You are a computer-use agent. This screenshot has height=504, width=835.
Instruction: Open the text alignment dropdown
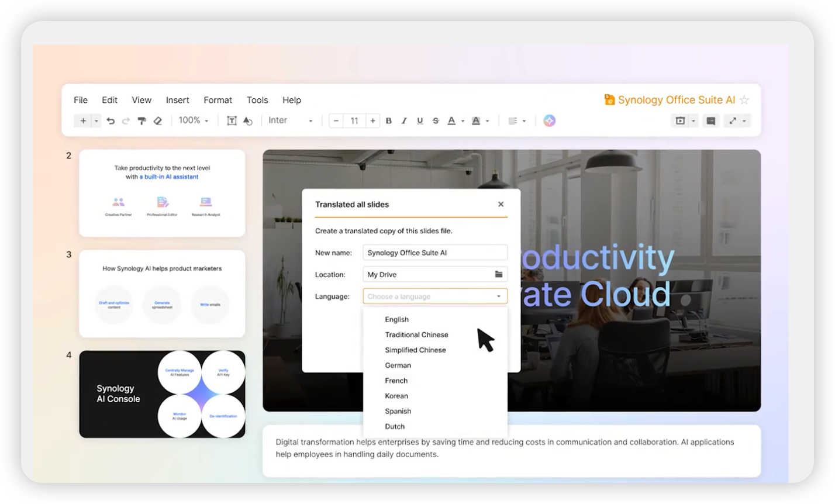pos(517,121)
